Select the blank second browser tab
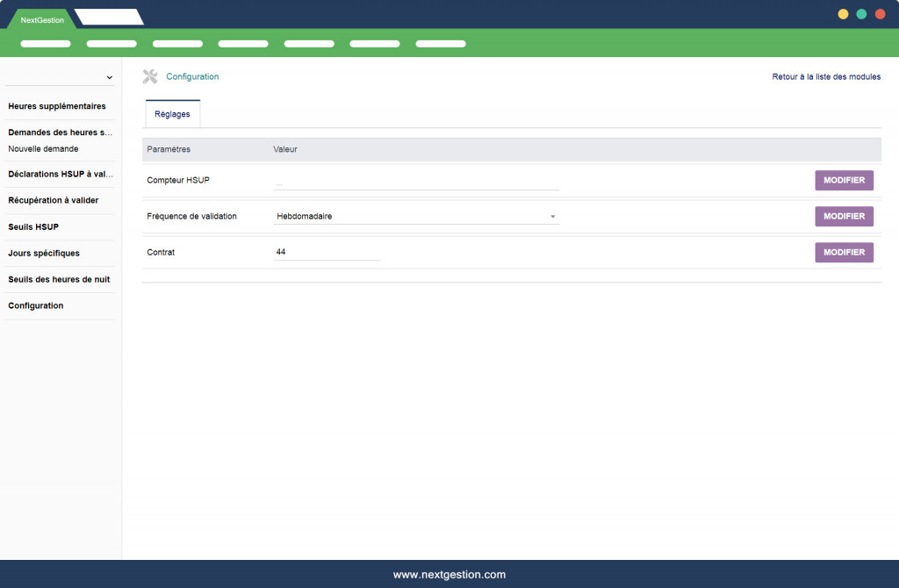Screen dimensions: 899x588 [x=110, y=18]
